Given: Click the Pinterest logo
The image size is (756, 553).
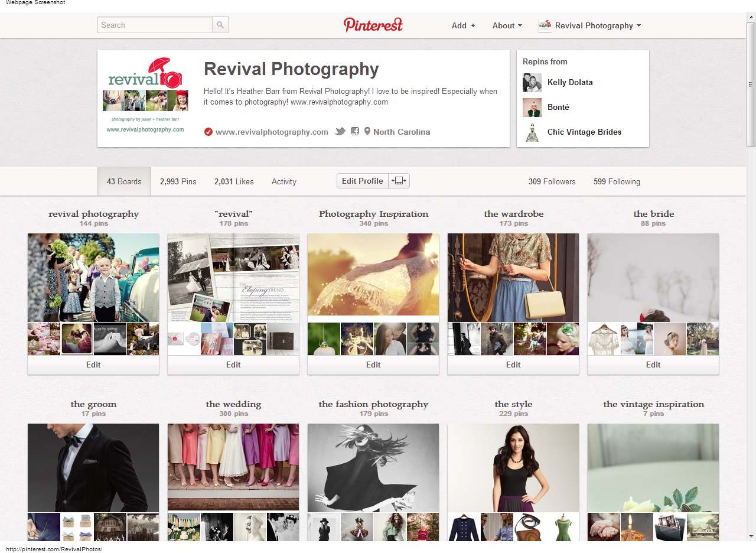Looking at the screenshot, I should coord(373,25).
